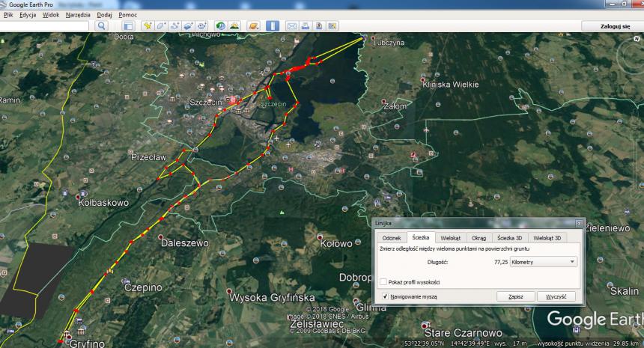Click the Wysoka Gryfińska place marker dot
Viewport: 644px width, 348px height.
pyautogui.click(x=229, y=291)
